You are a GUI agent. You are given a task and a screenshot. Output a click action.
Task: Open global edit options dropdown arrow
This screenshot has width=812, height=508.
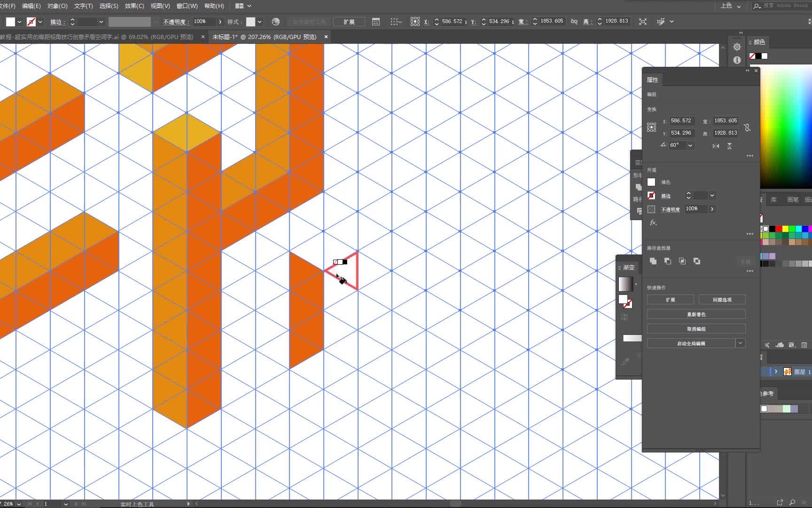741,343
